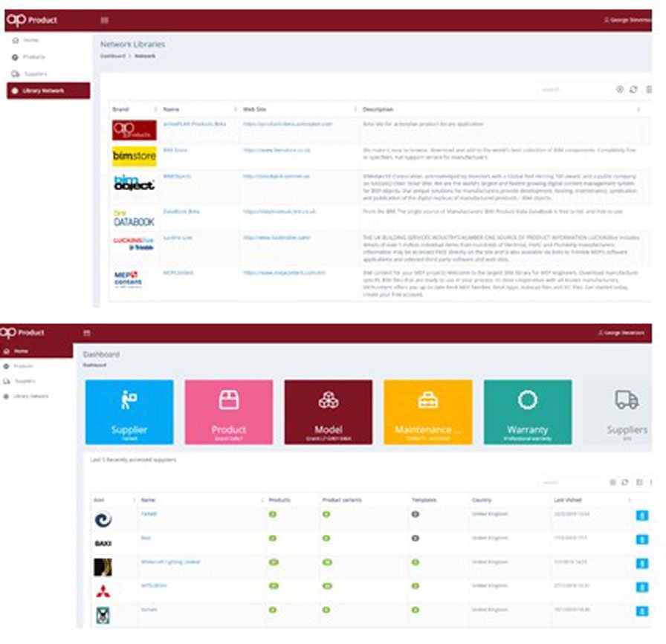Click the Tarkett swirl supplier logo
This screenshot has height=644, width=666.
[x=103, y=520]
